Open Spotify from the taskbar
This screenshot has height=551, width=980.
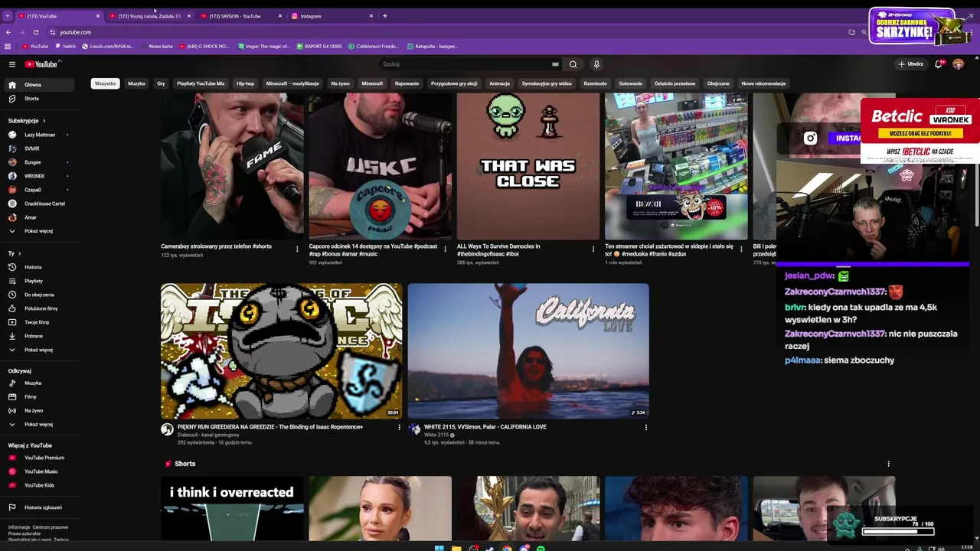[541, 548]
